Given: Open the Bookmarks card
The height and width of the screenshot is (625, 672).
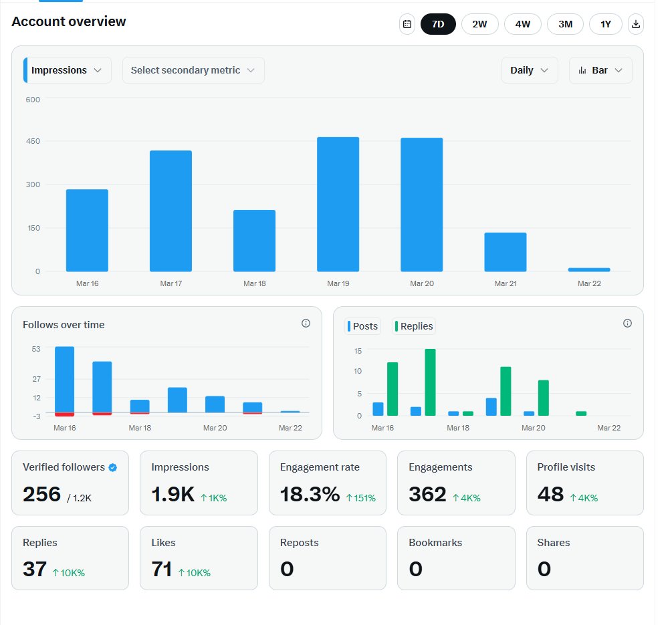Looking at the screenshot, I should [x=456, y=558].
